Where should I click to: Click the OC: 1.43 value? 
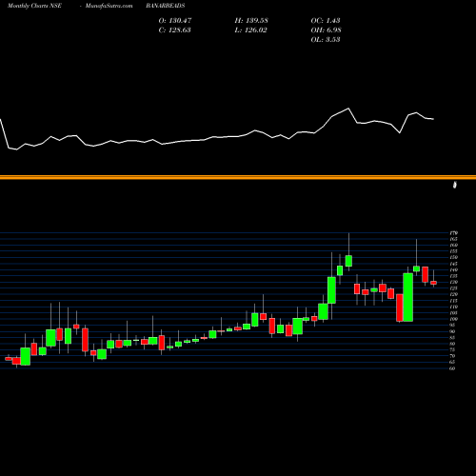click(x=326, y=21)
